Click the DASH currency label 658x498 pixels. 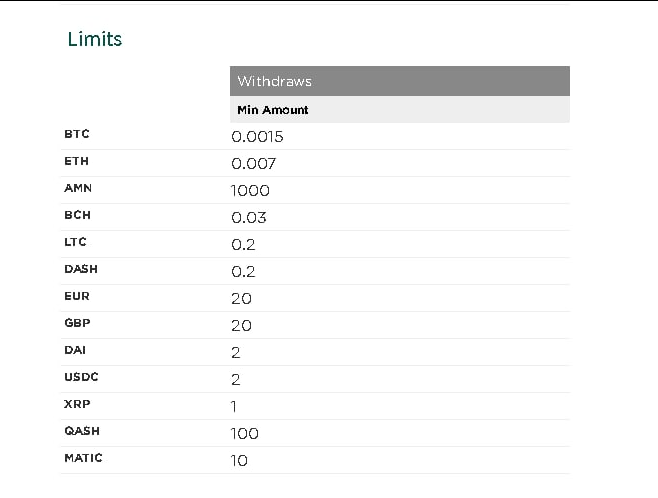pos(81,269)
